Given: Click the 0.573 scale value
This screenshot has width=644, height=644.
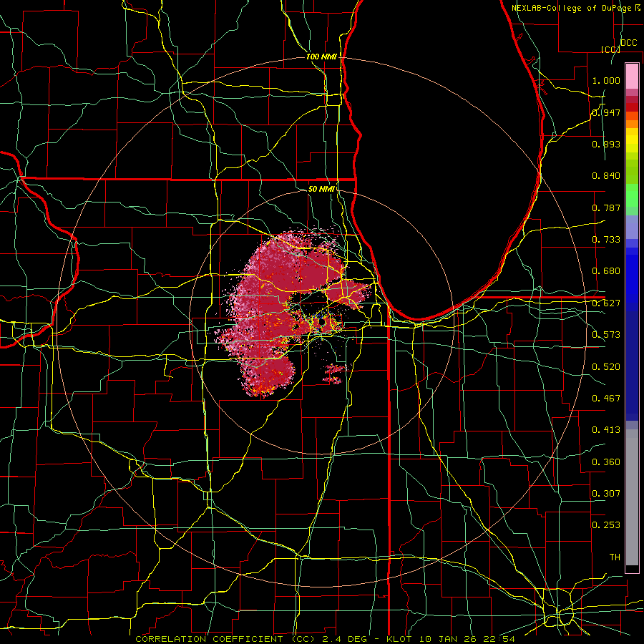Looking at the screenshot, I should pos(606,335).
